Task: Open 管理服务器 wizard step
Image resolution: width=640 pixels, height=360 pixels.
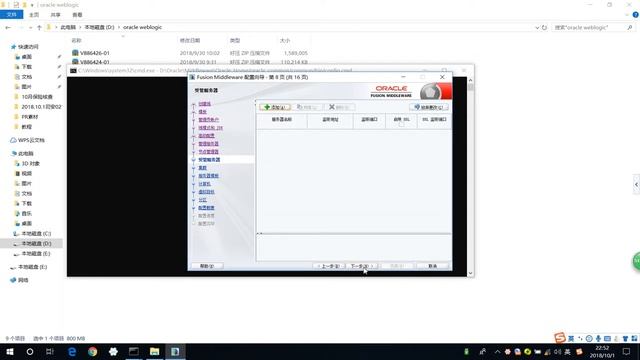Action: [208, 144]
